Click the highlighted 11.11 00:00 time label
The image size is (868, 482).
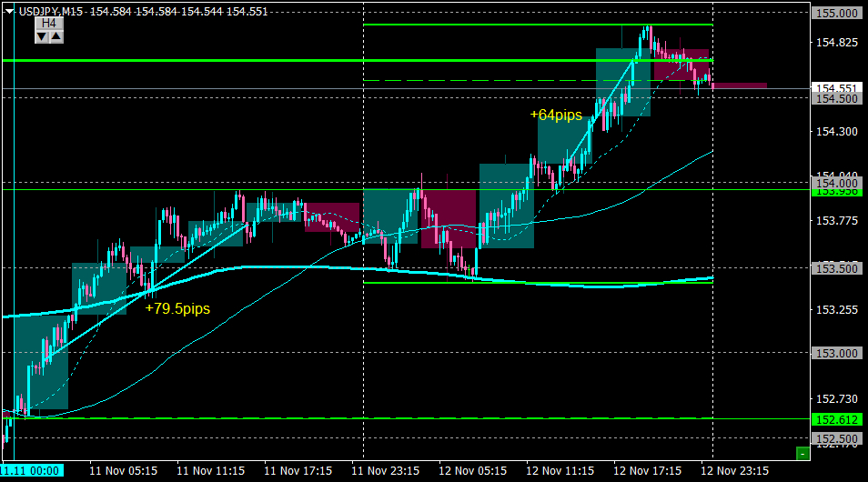tap(32, 471)
